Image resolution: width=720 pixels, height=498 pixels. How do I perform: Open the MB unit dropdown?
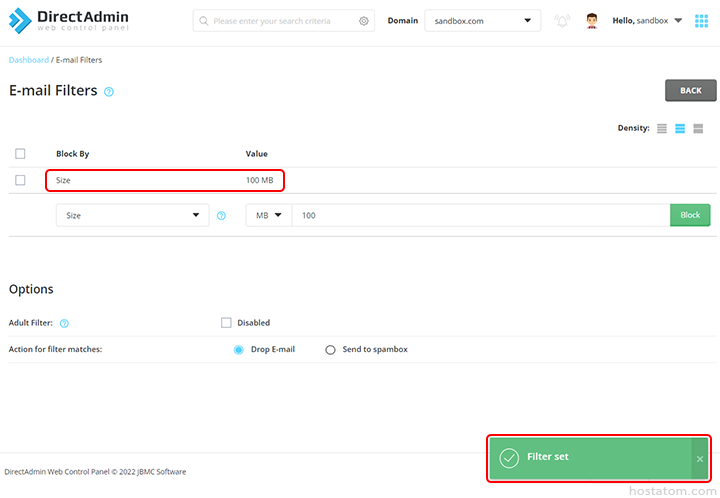[x=268, y=215]
